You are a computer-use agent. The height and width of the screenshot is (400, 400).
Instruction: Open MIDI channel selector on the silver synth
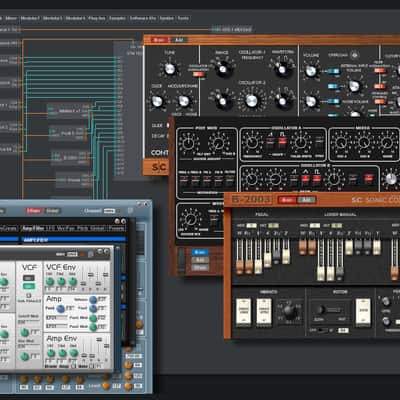pos(72,254)
